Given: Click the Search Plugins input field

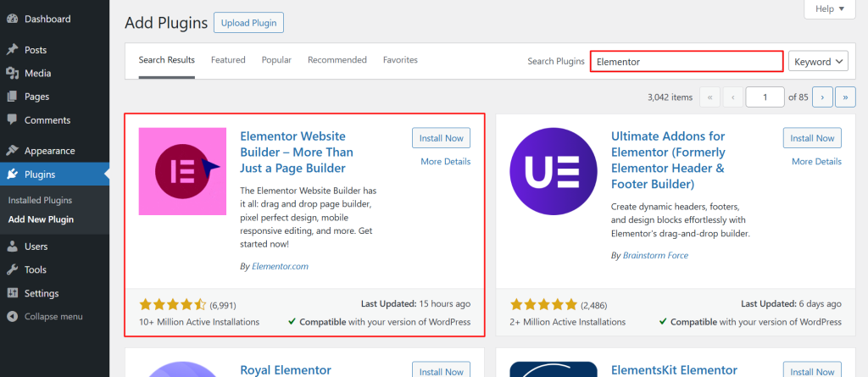Looking at the screenshot, I should pos(686,61).
